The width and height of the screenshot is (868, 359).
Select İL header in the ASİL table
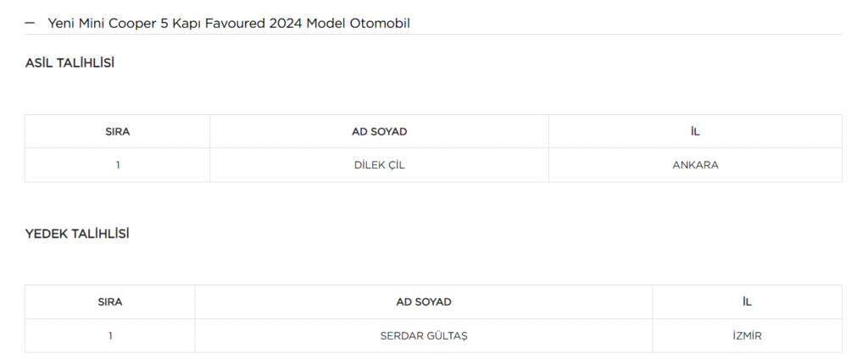tap(695, 132)
